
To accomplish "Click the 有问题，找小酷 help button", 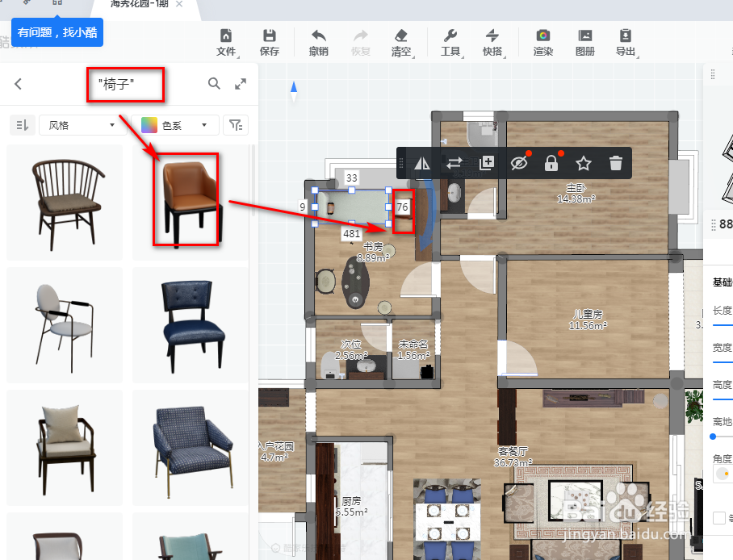I will (57, 32).
